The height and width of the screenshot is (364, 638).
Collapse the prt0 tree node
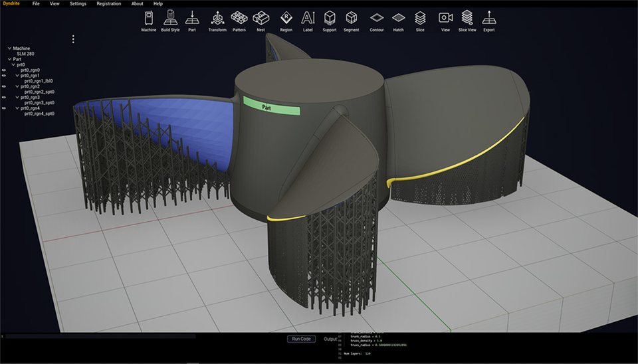tap(13, 64)
